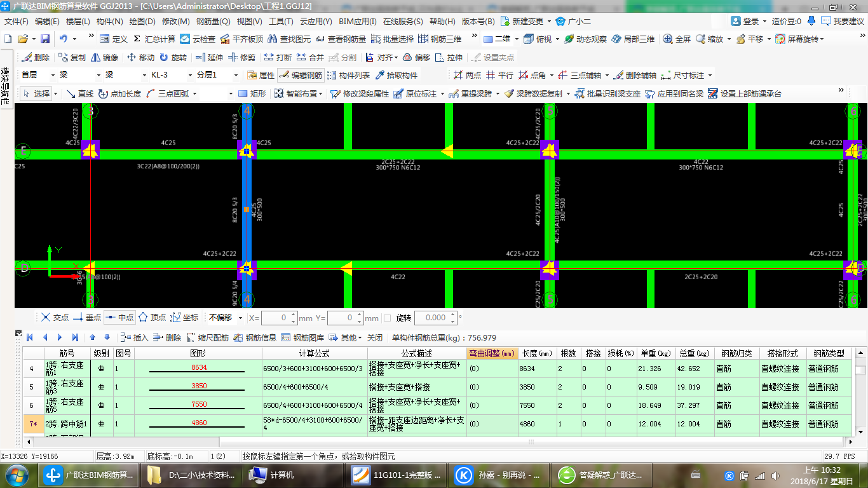Select the 移动 move tool

click(140, 57)
